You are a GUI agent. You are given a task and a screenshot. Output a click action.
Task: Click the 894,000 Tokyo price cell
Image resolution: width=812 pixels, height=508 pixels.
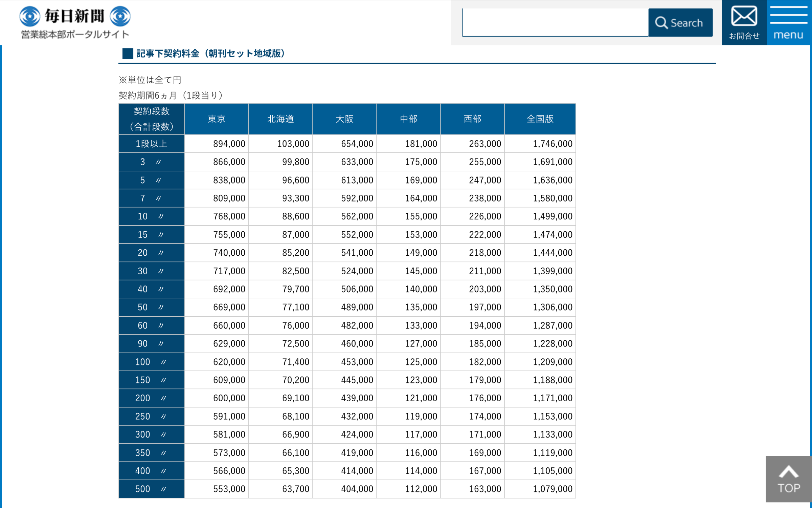pyautogui.click(x=229, y=144)
